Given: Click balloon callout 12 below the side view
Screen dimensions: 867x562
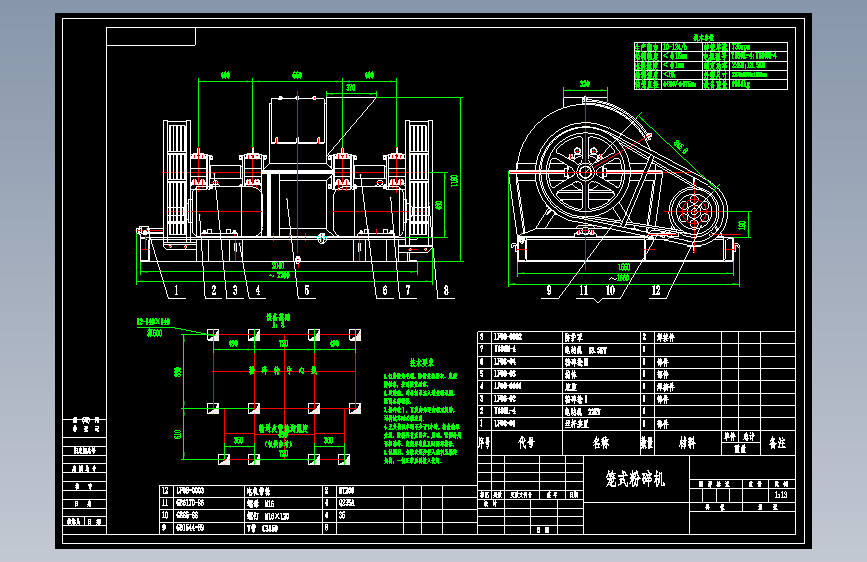Looking at the screenshot, I should click(656, 290).
